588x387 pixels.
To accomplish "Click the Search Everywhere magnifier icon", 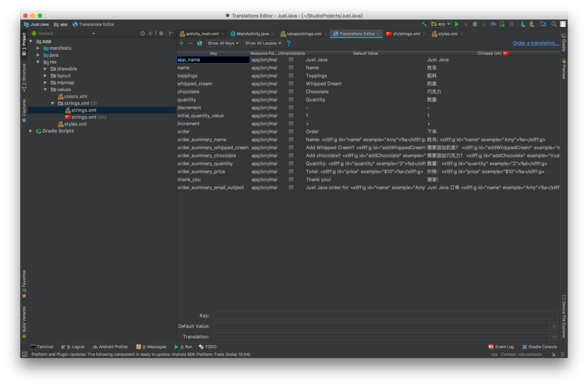I will (554, 24).
